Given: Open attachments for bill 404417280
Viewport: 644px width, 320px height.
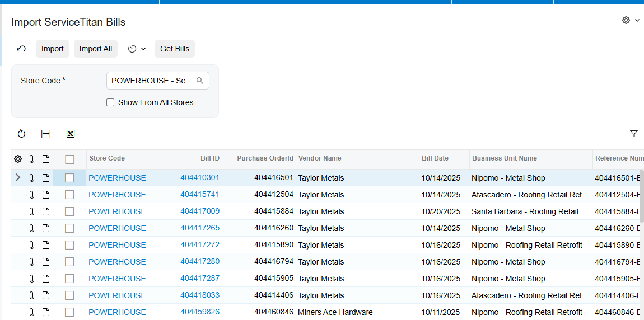Looking at the screenshot, I should point(31,262).
